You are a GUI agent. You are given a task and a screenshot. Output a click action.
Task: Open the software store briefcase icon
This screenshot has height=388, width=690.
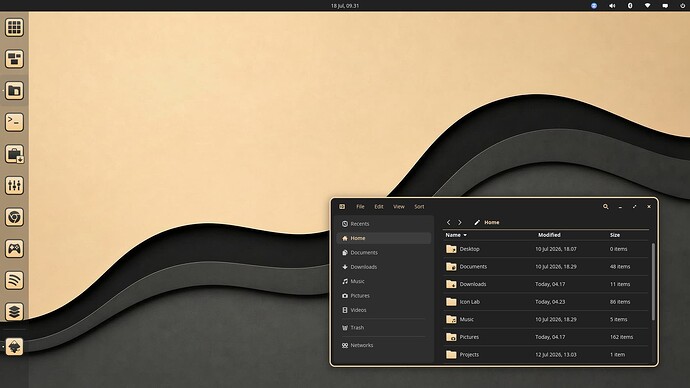(14, 154)
